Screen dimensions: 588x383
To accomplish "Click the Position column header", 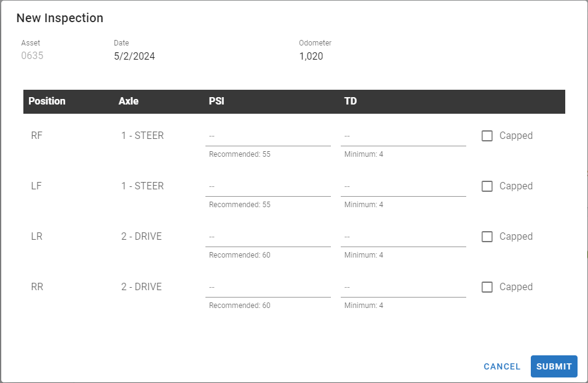I will click(x=47, y=101).
